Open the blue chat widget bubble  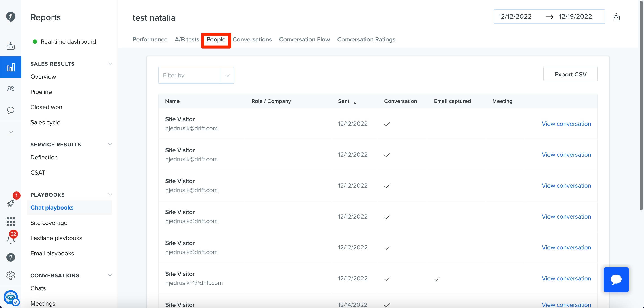click(x=616, y=280)
